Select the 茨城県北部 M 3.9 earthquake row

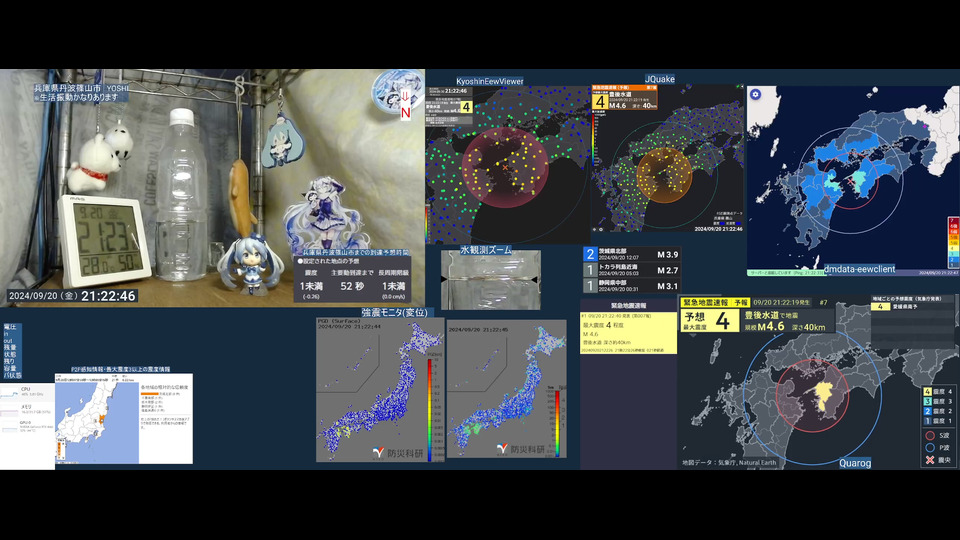(631, 254)
